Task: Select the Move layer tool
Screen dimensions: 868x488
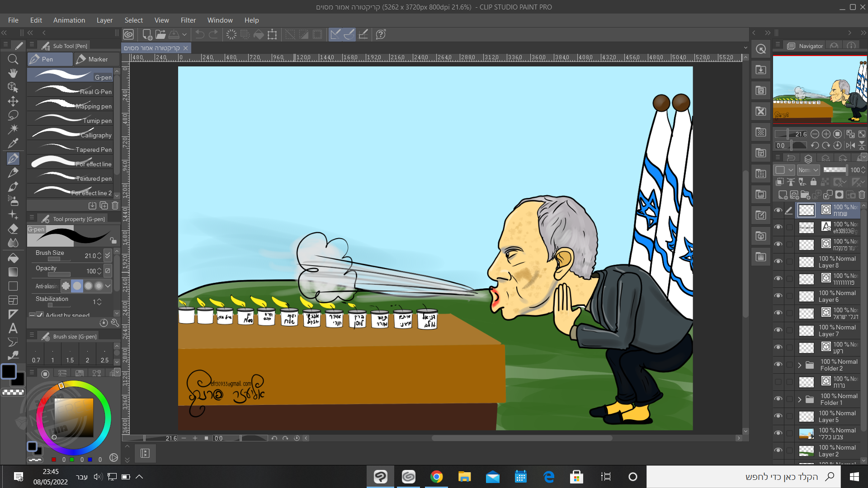Action: click(x=13, y=101)
